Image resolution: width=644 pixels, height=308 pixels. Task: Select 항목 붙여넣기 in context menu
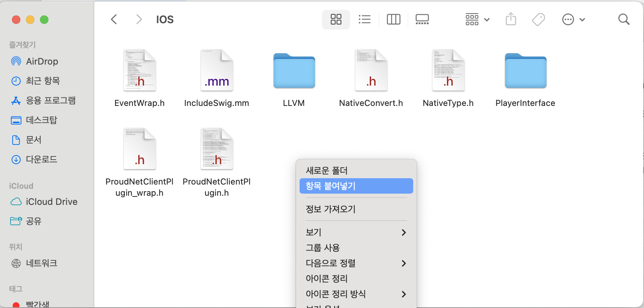356,186
